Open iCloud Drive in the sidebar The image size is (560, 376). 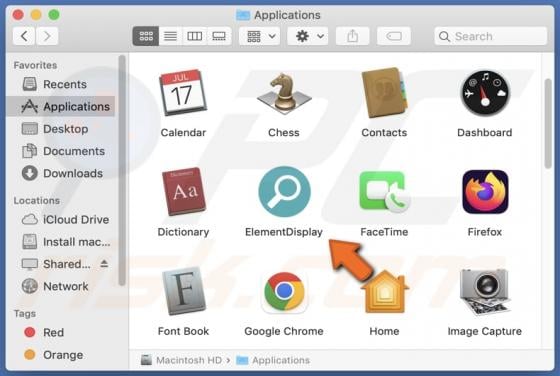tap(61, 219)
